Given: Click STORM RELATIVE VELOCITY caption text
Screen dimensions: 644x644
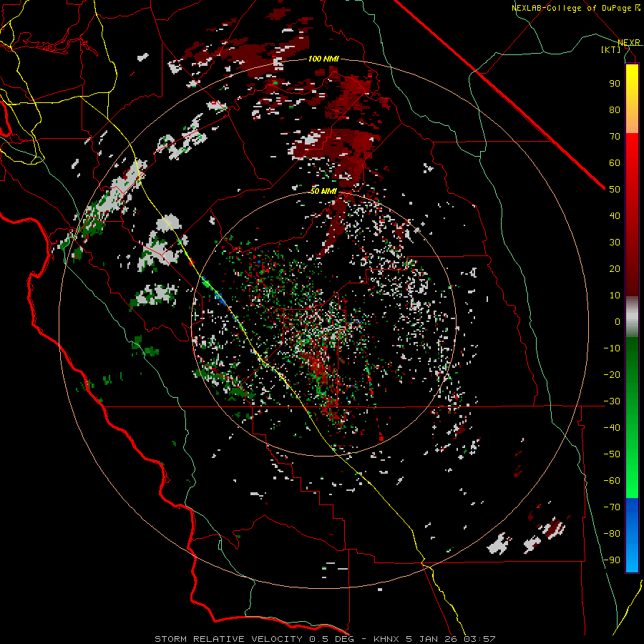Looking at the screenshot, I should coord(229,639).
